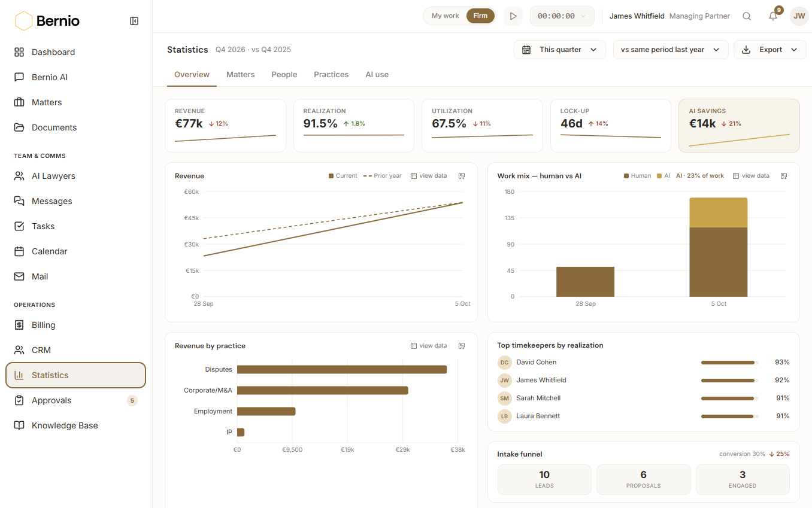
Task: Click the download icon on Export
Action: 746,50
